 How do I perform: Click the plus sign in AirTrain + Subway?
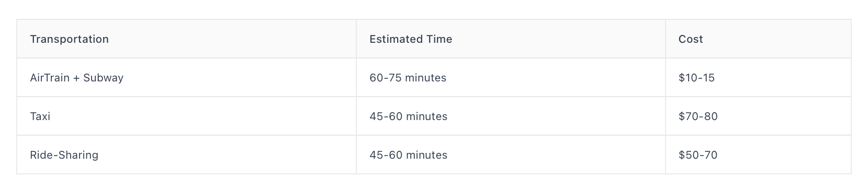pos(76,78)
